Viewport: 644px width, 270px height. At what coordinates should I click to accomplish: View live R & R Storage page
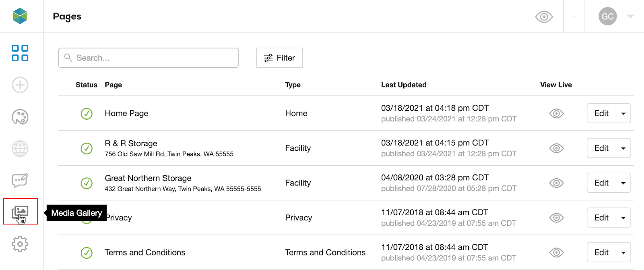[x=556, y=148]
